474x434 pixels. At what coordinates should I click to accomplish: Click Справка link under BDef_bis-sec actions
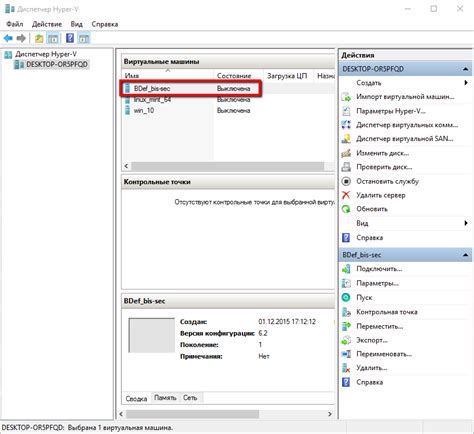pyautogui.click(x=369, y=382)
